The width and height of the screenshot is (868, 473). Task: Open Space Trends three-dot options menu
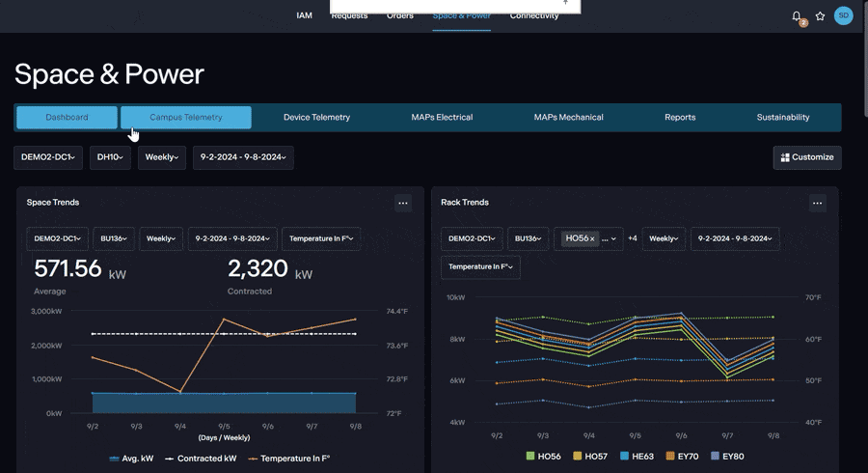[403, 203]
